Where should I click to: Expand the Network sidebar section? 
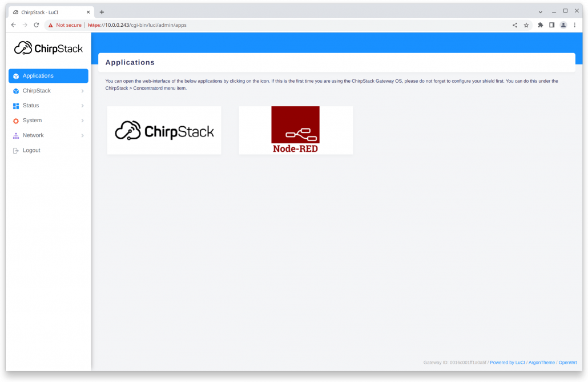tap(83, 135)
